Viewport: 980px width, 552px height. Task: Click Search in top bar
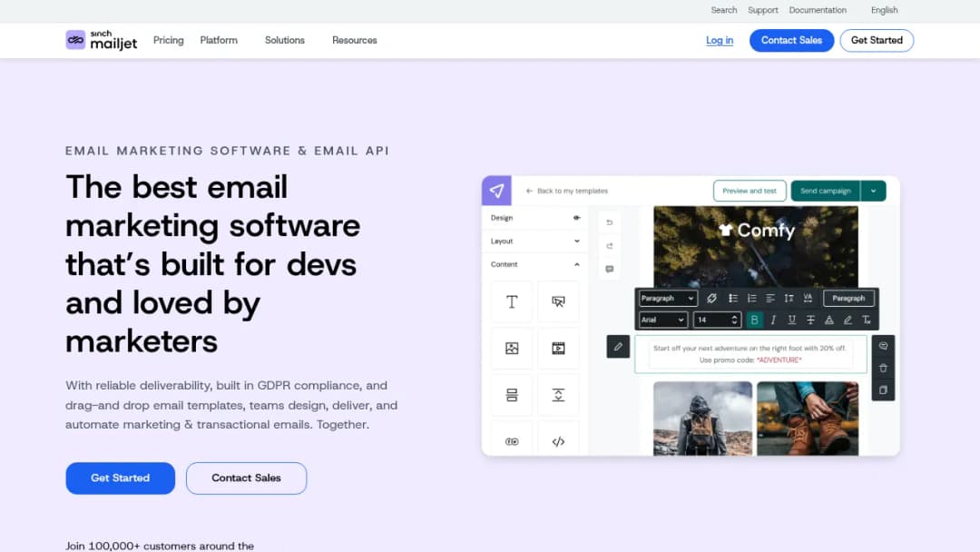pyautogui.click(x=724, y=10)
